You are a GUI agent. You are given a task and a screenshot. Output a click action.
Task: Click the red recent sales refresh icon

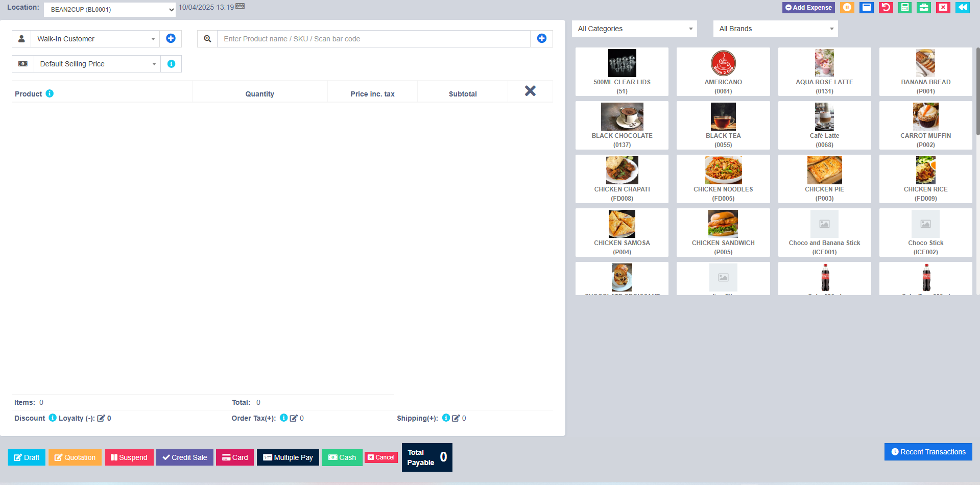click(886, 8)
